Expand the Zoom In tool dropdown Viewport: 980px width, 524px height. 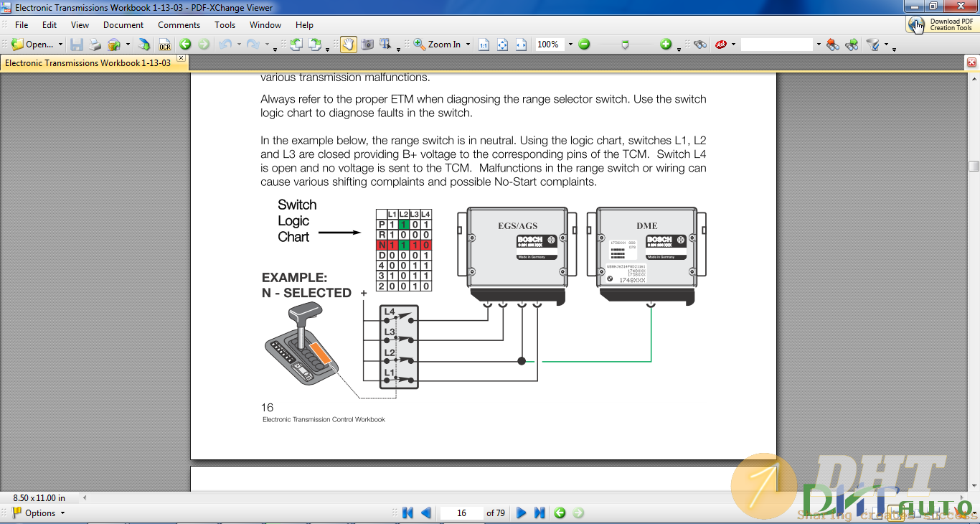[468, 45]
